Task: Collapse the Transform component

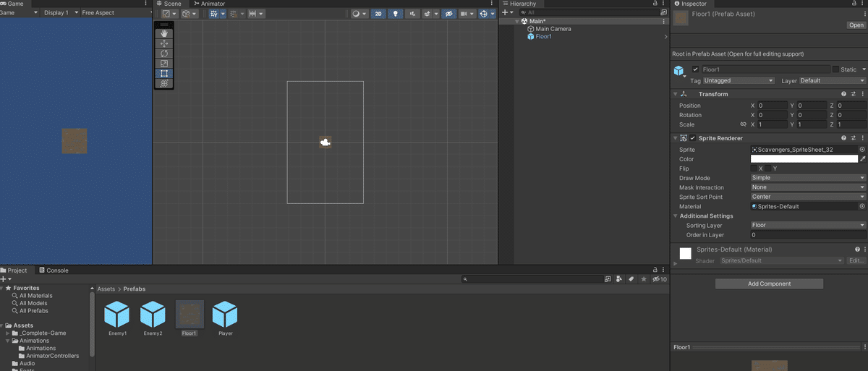Action: 676,94
